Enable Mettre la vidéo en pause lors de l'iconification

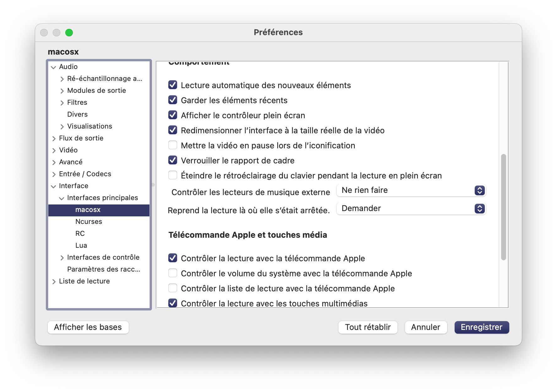point(173,145)
